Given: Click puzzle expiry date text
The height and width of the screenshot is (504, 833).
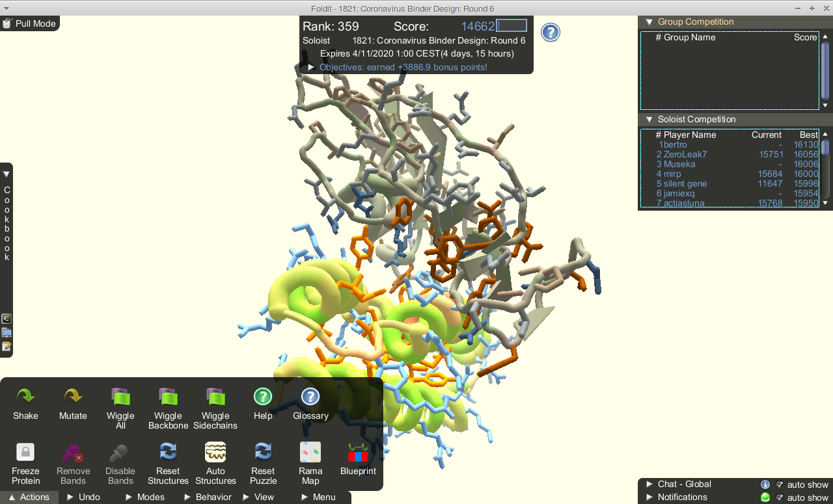Looking at the screenshot, I should pyautogui.click(x=416, y=53).
